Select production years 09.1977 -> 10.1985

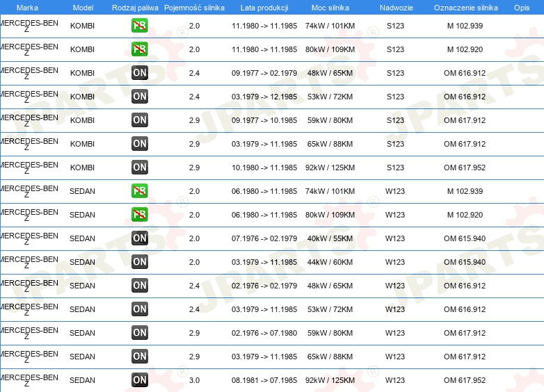[264, 120]
